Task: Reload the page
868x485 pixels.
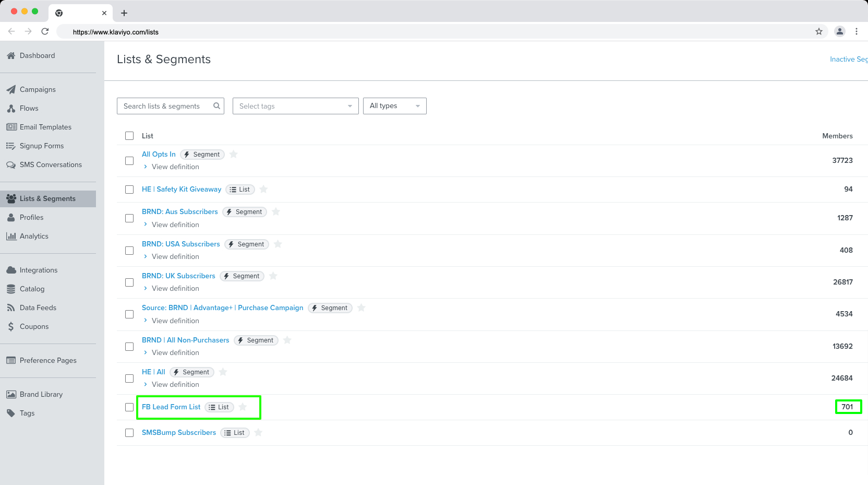Action: (x=45, y=31)
